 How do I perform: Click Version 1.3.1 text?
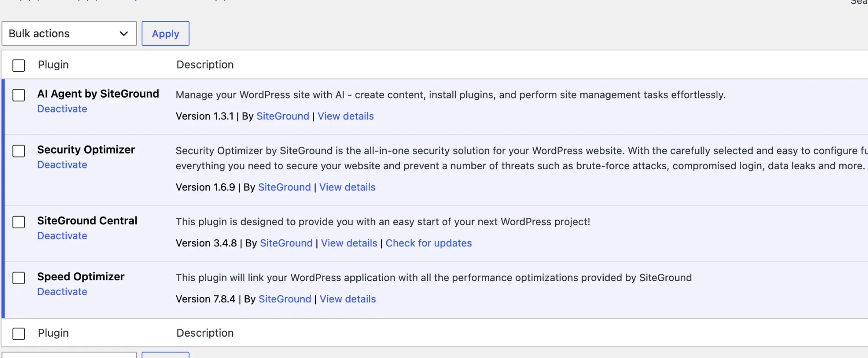tap(204, 116)
